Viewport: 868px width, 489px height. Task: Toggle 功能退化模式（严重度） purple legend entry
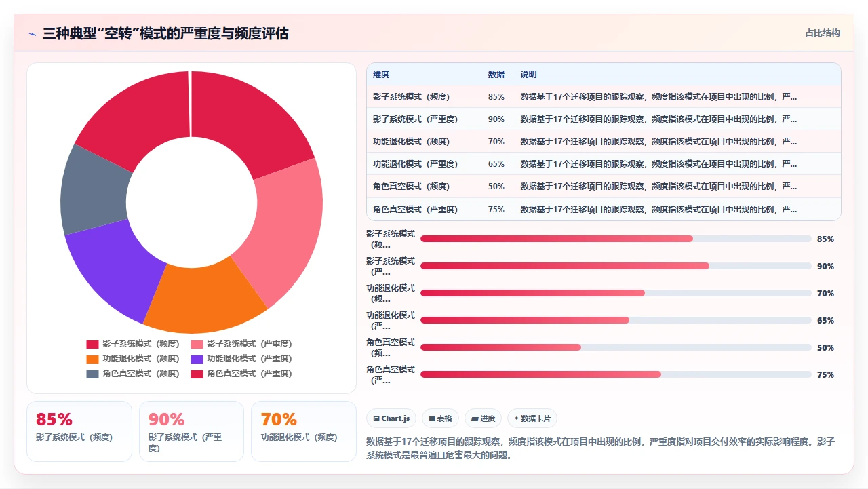click(x=241, y=359)
